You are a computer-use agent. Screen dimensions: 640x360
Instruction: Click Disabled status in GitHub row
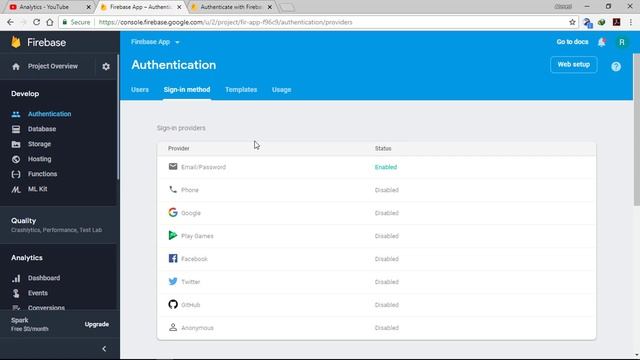pos(387,305)
